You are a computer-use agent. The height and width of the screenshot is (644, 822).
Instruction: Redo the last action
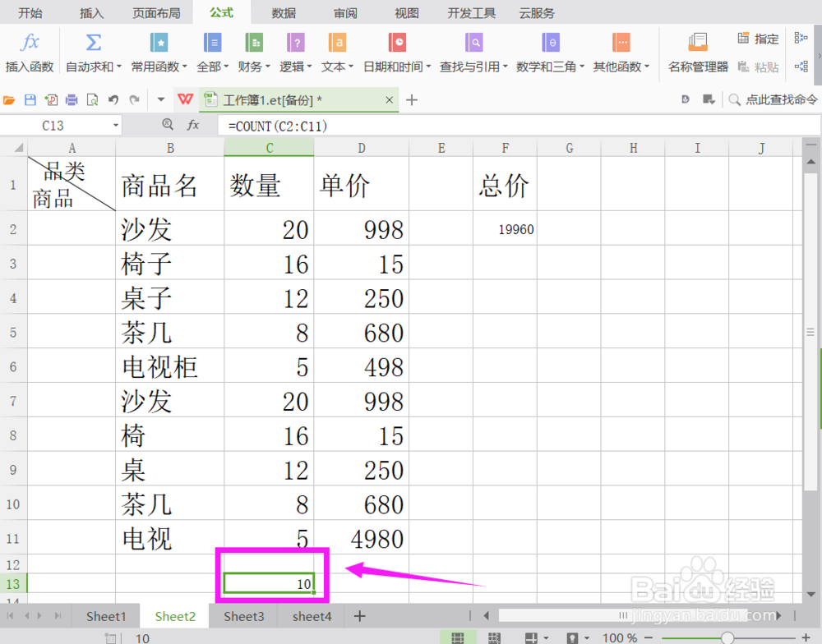pyautogui.click(x=134, y=99)
